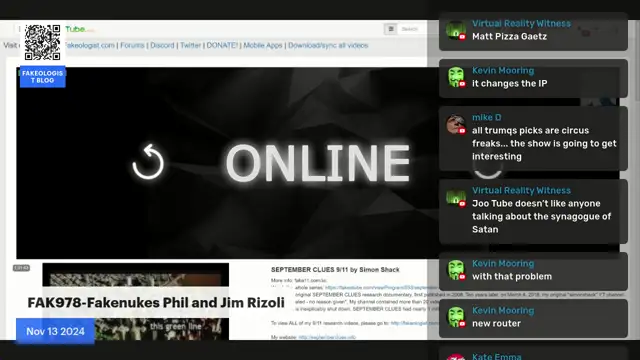Click the fakeologist.com link

tap(90, 45)
